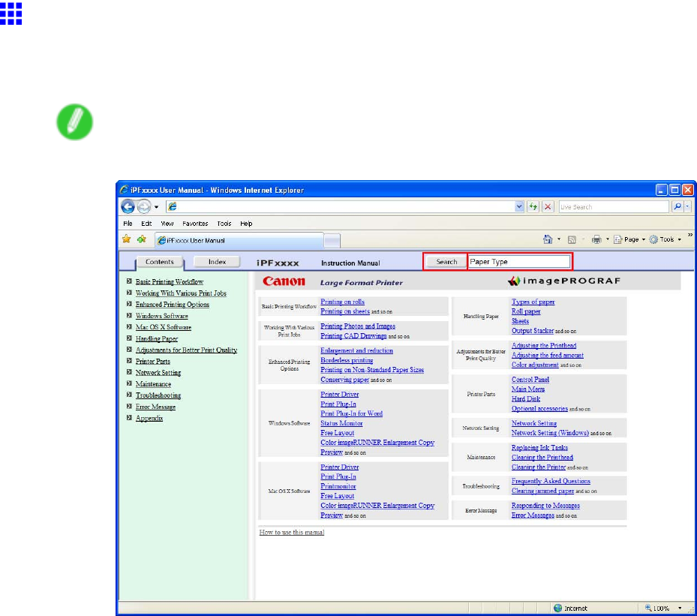Open Handling Paper in sidebar
The height and width of the screenshot is (616, 697).
pos(157,338)
